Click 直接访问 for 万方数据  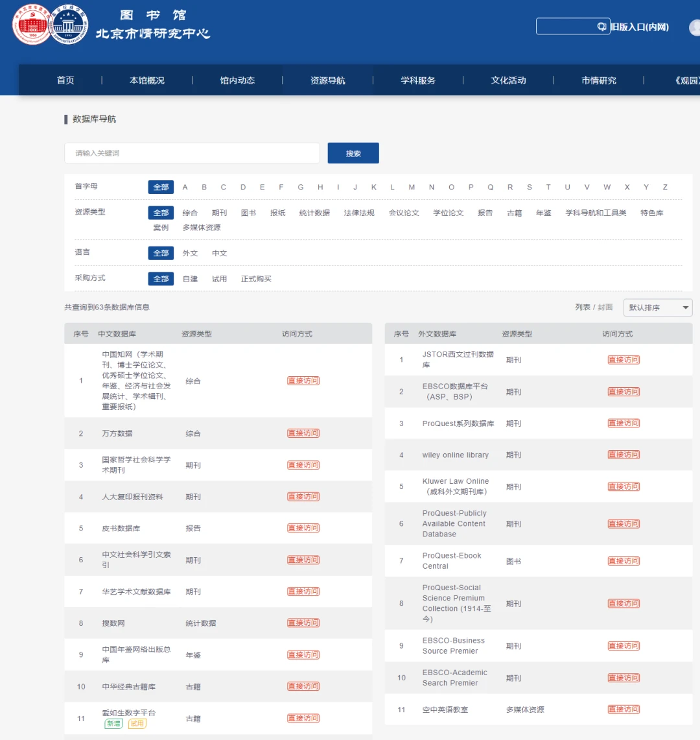[303, 433]
